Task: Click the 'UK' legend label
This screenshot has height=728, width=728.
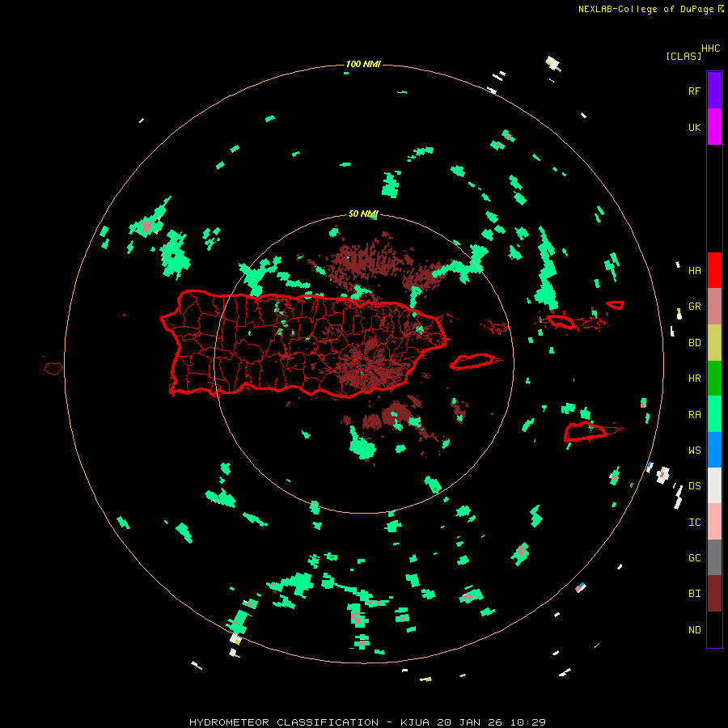Action: (x=694, y=127)
